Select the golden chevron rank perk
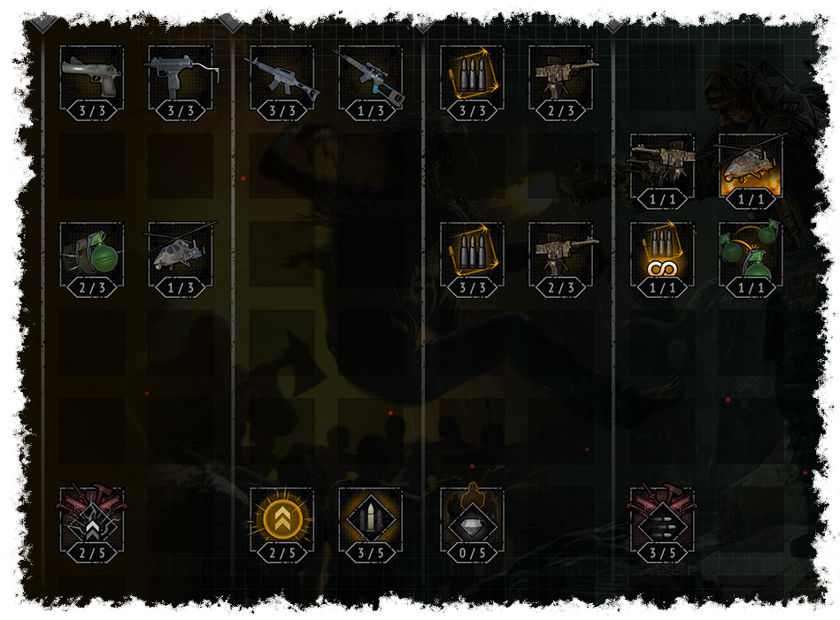Image resolution: width=840 pixels, height=620 pixels. [x=281, y=520]
